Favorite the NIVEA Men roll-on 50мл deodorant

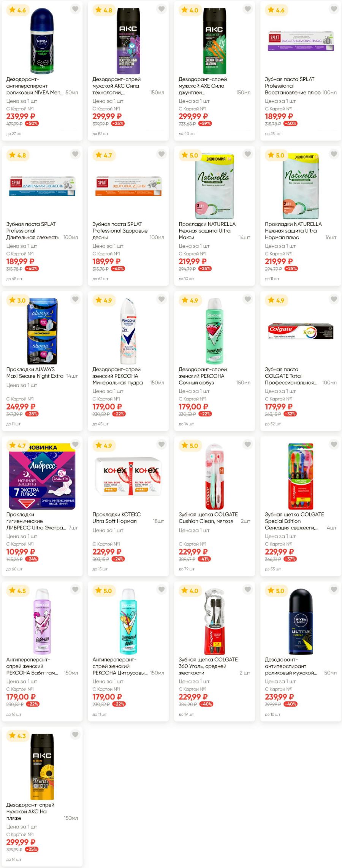tap(75, 9)
